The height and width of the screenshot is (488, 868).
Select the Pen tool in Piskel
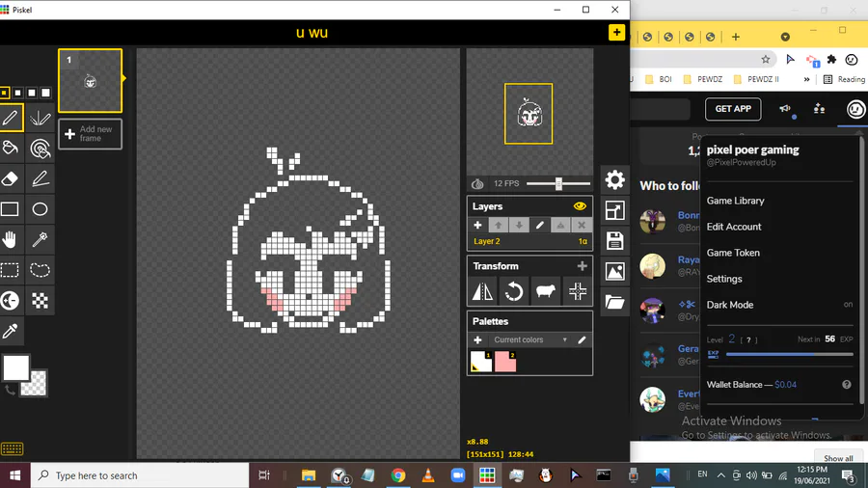point(10,118)
